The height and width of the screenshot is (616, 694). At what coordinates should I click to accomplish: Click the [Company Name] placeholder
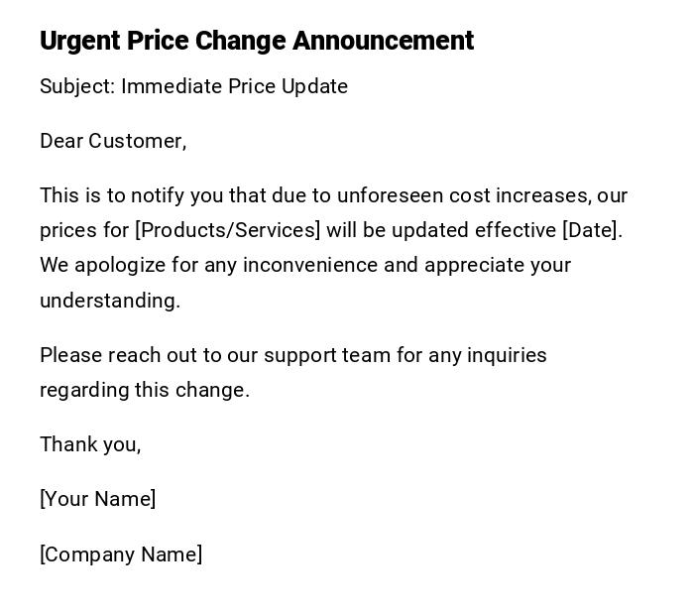(121, 554)
